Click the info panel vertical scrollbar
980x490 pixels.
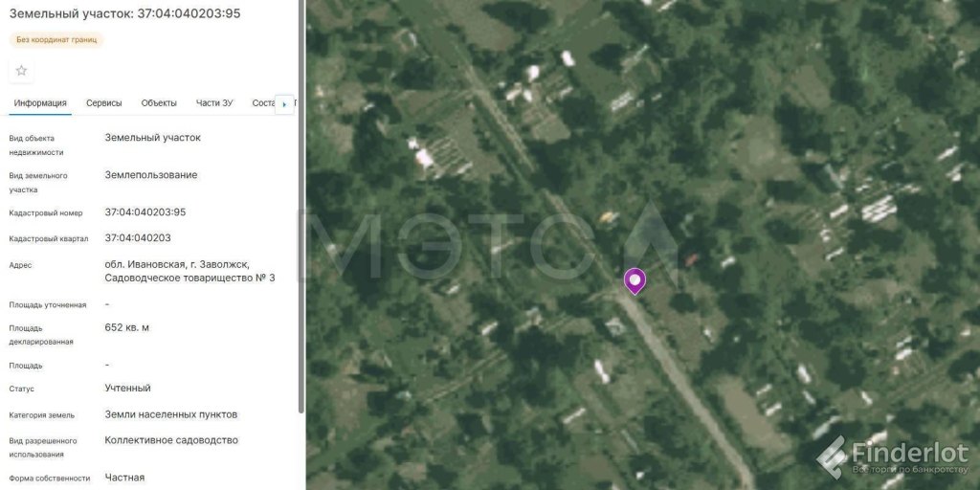pyautogui.click(x=301, y=207)
